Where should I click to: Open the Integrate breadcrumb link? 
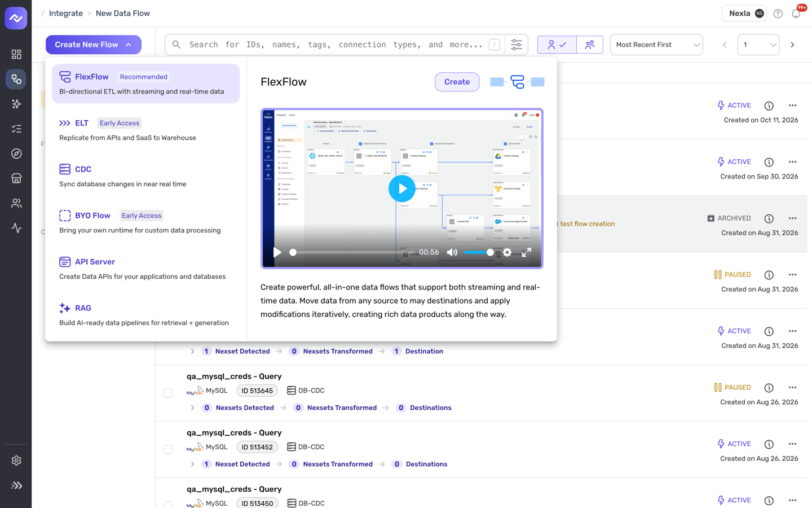pos(66,14)
